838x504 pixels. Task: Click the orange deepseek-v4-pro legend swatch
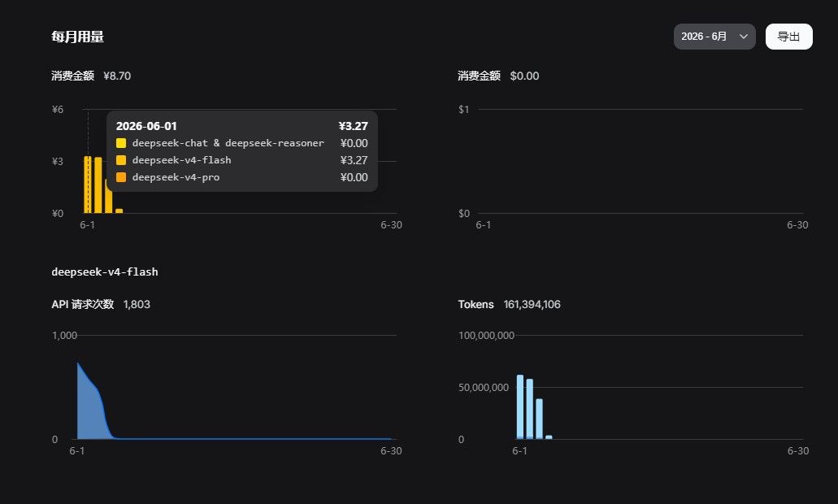tap(121, 177)
